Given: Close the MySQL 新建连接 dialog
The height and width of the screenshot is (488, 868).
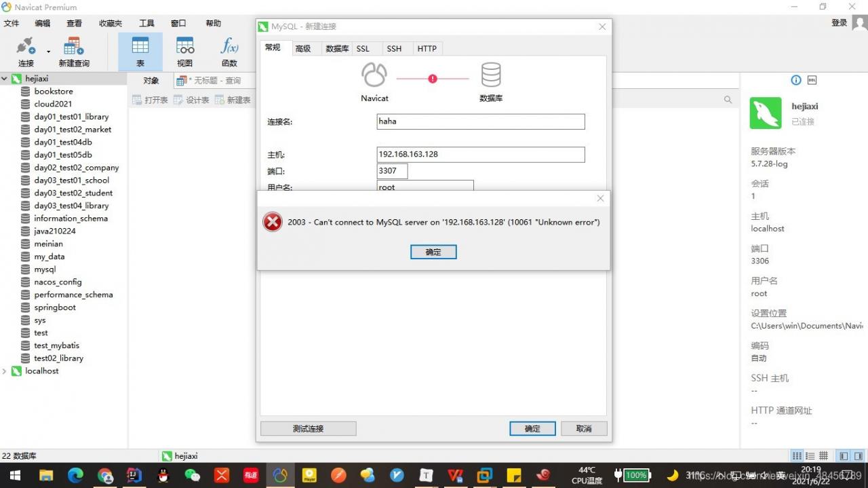Looking at the screenshot, I should point(602,26).
